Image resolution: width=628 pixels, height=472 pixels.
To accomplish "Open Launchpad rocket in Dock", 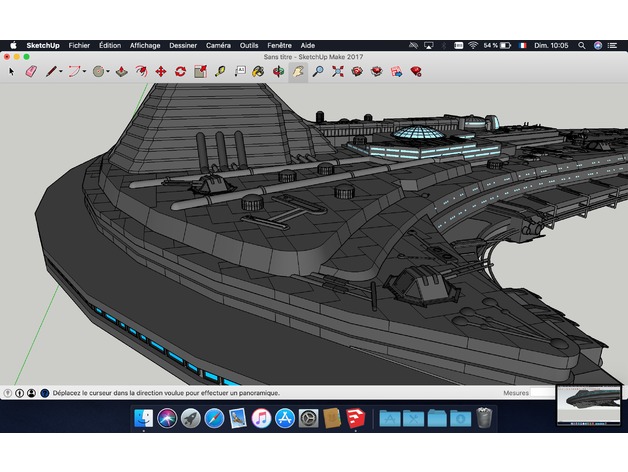I will [x=191, y=418].
